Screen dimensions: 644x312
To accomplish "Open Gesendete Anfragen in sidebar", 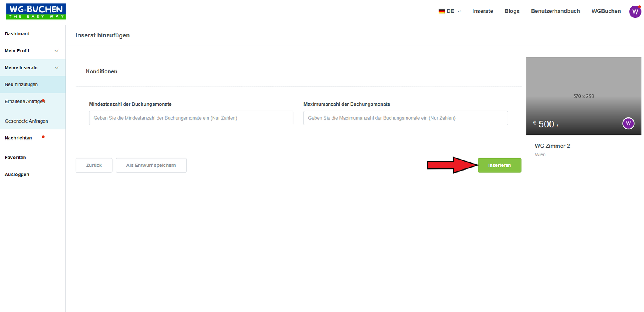I will [26, 121].
